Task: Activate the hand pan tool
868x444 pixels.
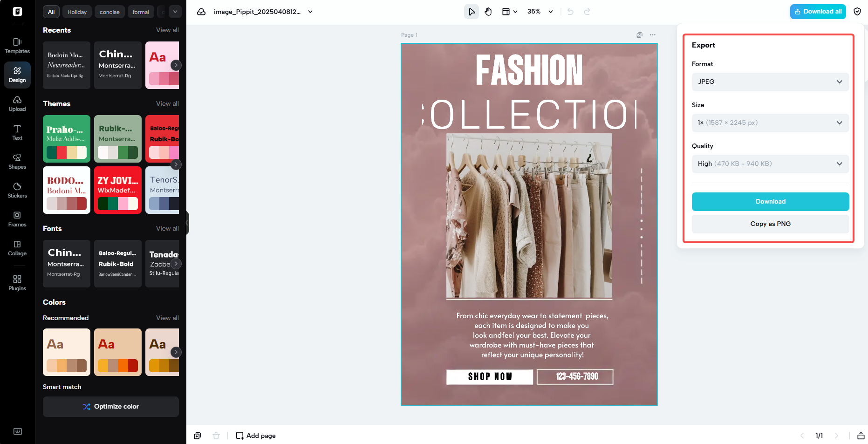Action: tap(488, 12)
